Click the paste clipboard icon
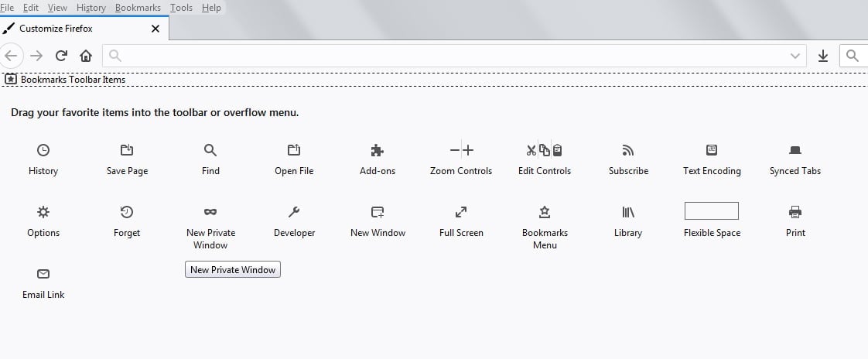The height and width of the screenshot is (359, 868). coord(558,150)
